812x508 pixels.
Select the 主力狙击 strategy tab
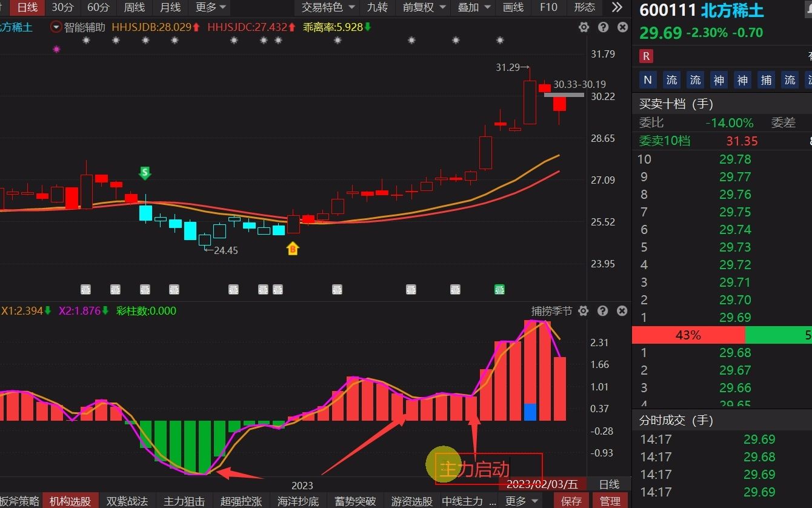(x=184, y=501)
